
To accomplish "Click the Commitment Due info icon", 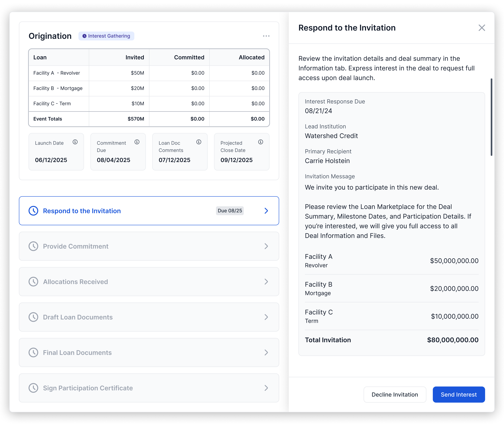I will click(137, 142).
